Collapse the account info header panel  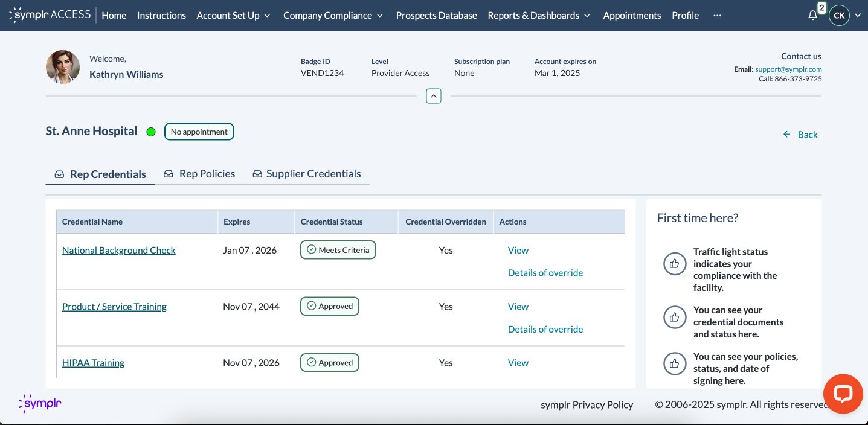tap(433, 96)
